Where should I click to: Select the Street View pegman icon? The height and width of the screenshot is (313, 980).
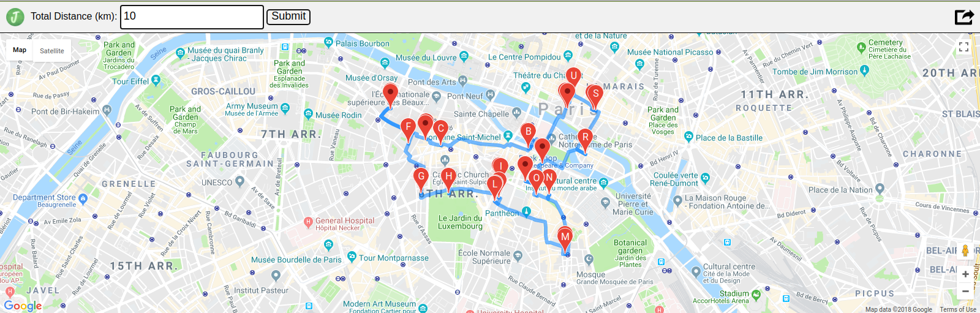pyautogui.click(x=965, y=251)
